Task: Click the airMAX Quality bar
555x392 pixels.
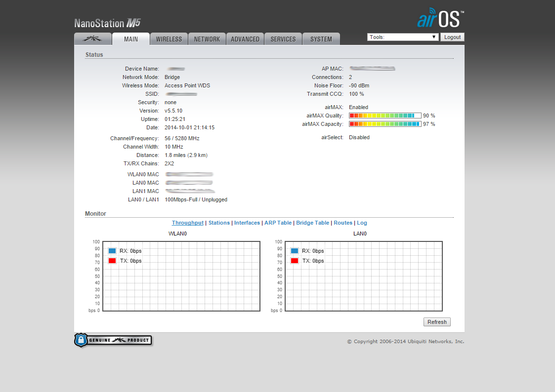Action: click(385, 116)
